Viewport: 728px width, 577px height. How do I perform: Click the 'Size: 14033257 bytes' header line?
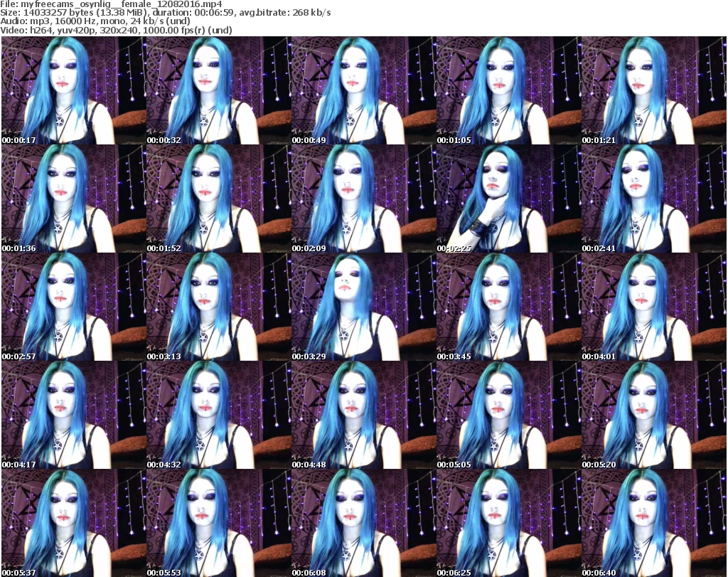(165, 13)
